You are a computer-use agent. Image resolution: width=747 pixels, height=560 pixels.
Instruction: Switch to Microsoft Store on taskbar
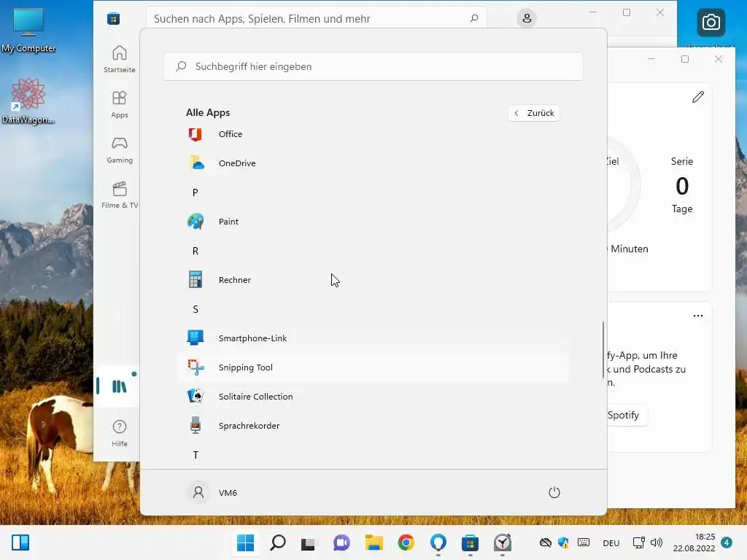point(471,542)
